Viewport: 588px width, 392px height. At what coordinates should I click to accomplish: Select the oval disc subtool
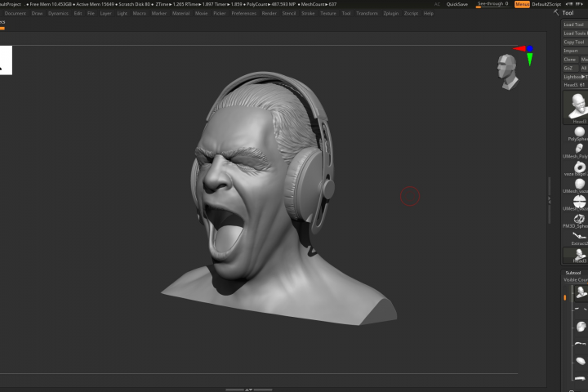[x=581, y=361]
